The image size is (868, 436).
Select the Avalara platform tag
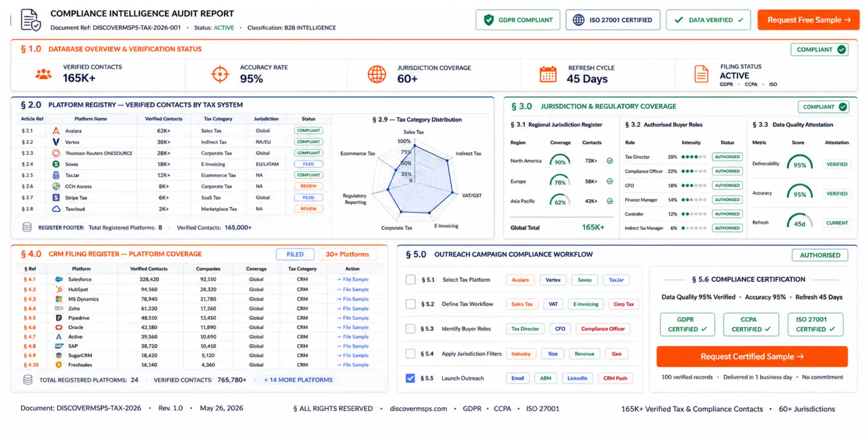click(x=520, y=280)
